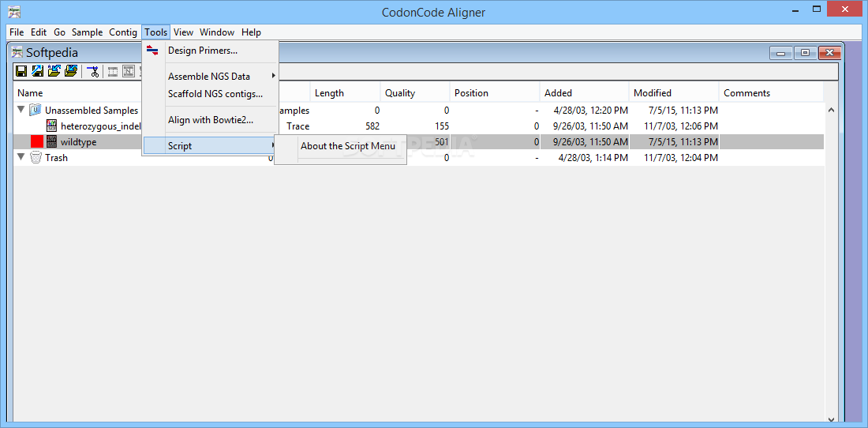Expand the Assemble NGS Data submenu
Image resolution: width=868 pixels, height=428 pixels.
tap(211, 77)
